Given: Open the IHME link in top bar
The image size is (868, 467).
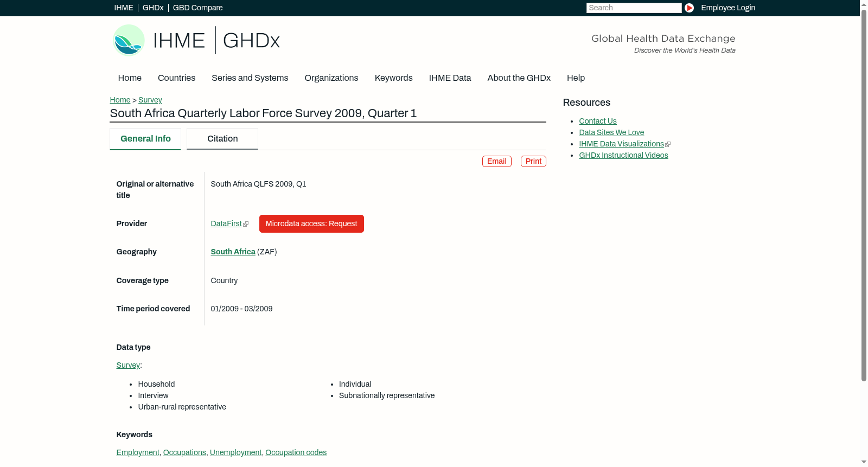Looking at the screenshot, I should click(x=124, y=8).
